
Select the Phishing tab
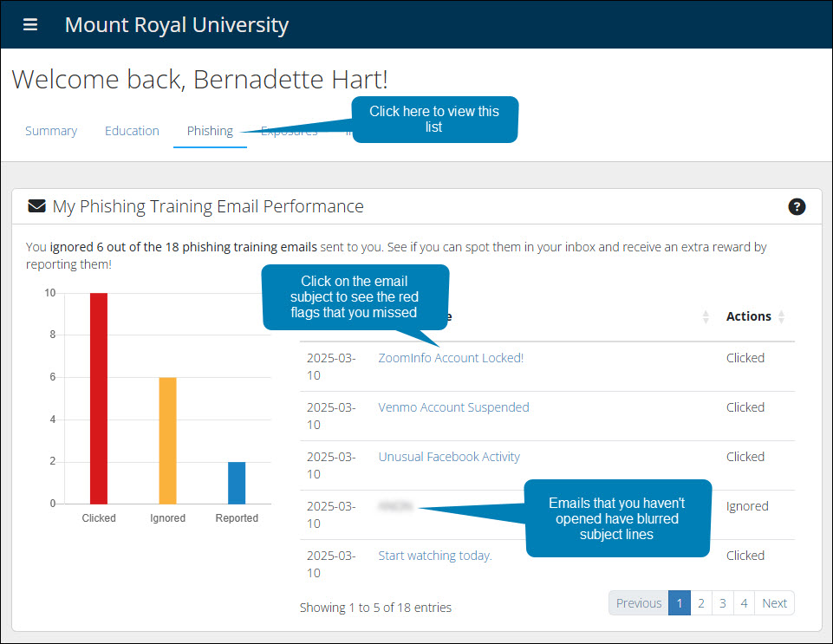[210, 131]
